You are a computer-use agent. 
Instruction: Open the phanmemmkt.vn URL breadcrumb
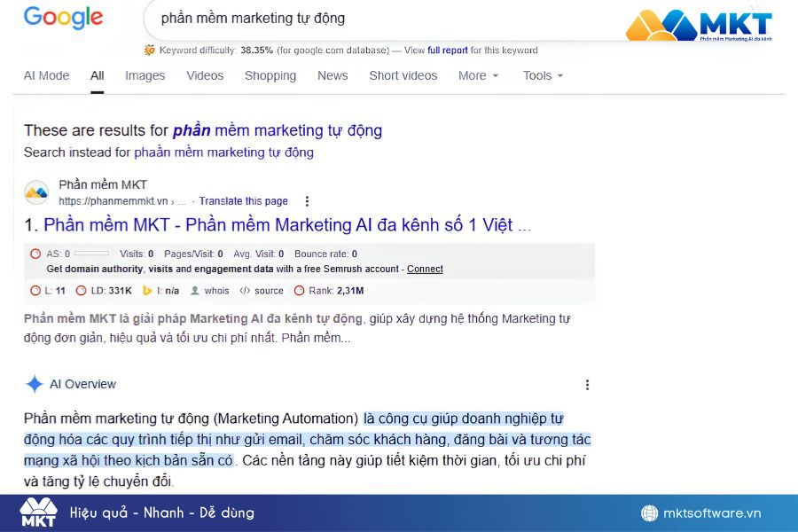[x=122, y=201]
